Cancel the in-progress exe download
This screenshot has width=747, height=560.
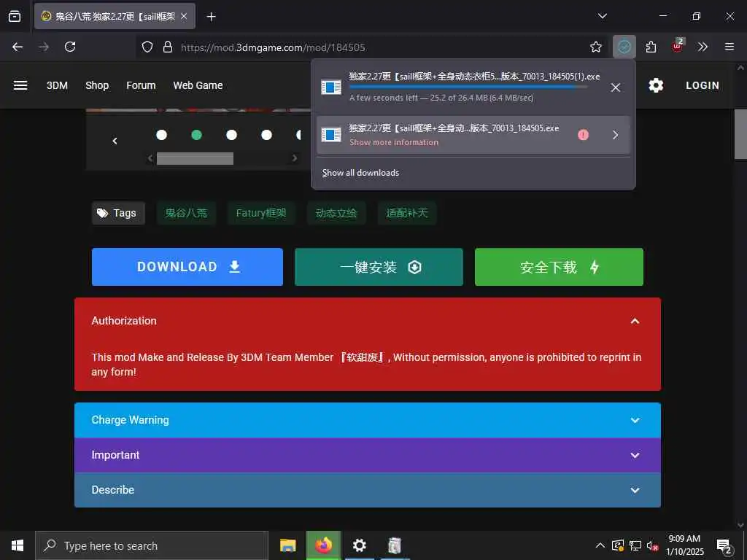[x=616, y=87]
